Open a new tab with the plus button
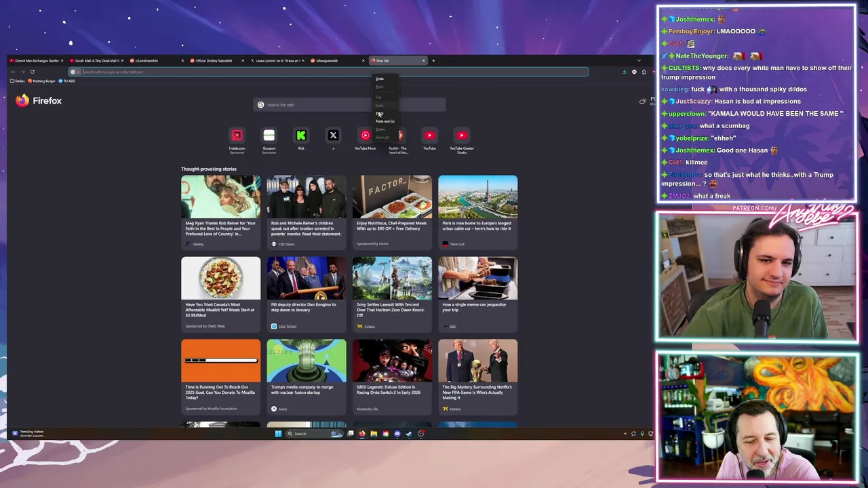This screenshot has width=868, height=488. click(x=434, y=60)
